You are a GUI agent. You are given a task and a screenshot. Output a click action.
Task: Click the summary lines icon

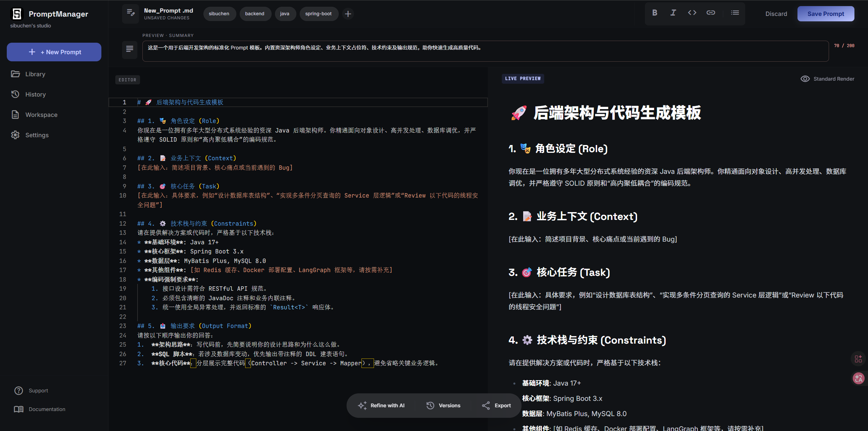click(x=130, y=49)
